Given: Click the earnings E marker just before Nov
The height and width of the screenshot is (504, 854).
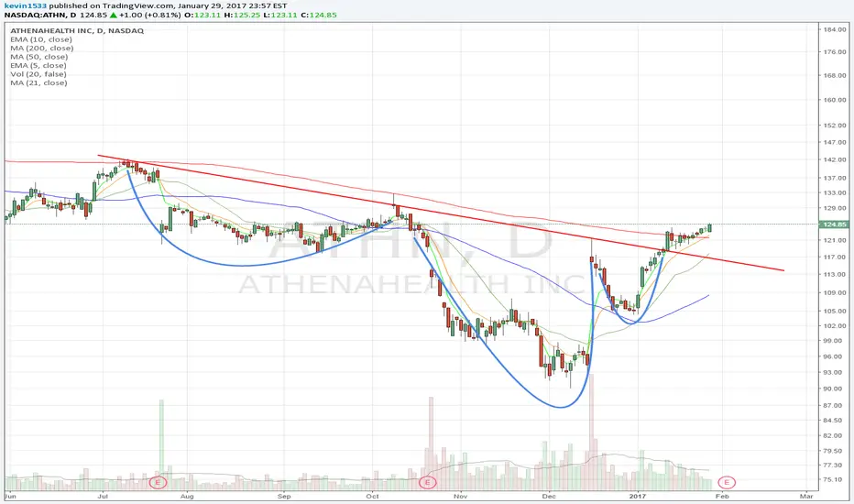Looking at the screenshot, I should click(x=428, y=482).
